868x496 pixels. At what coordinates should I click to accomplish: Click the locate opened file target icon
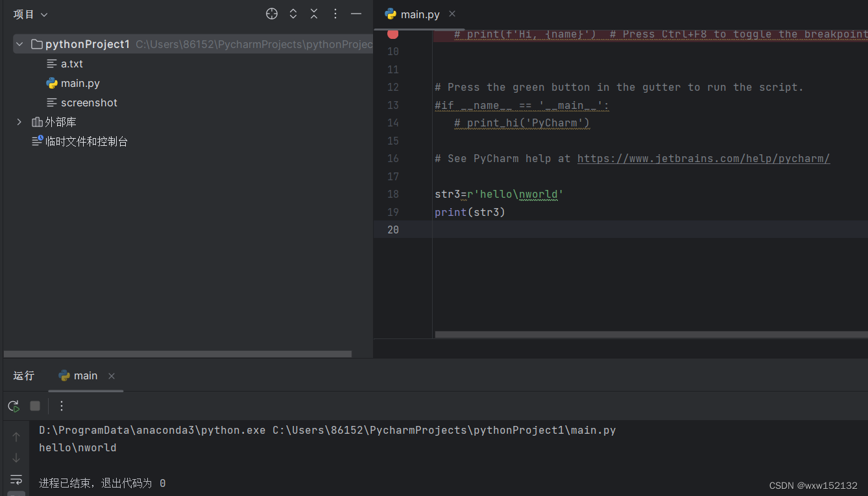point(272,14)
